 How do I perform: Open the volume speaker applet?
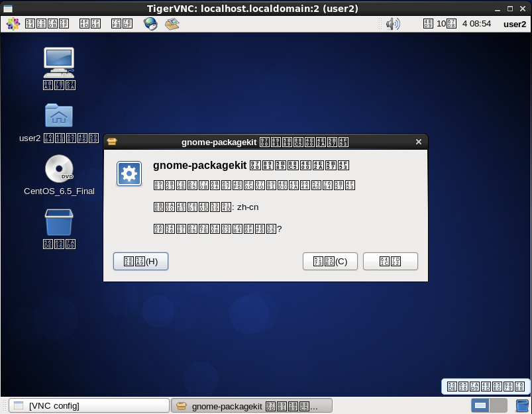tap(393, 24)
